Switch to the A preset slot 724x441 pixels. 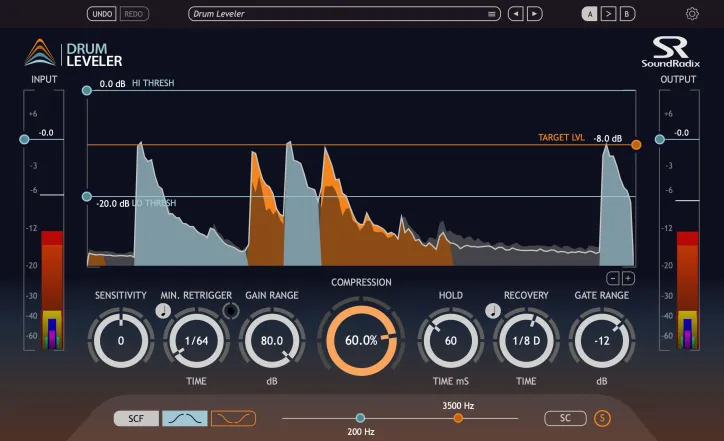coord(590,14)
